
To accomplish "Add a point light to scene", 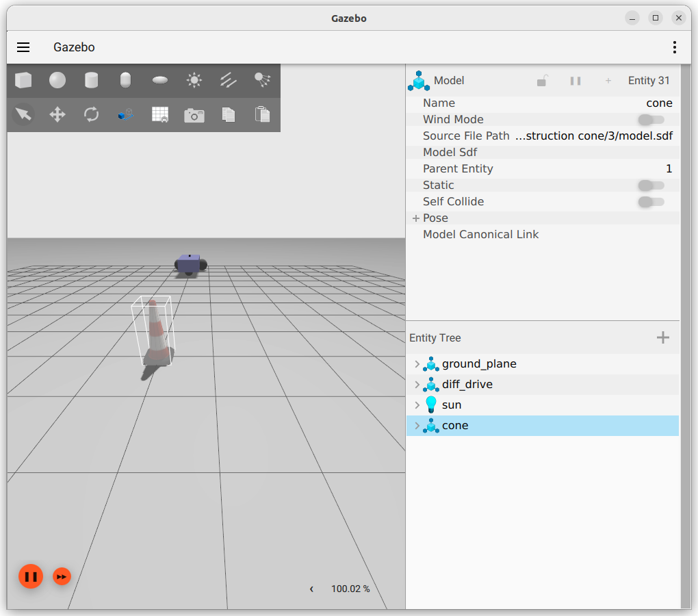I will click(x=194, y=81).
